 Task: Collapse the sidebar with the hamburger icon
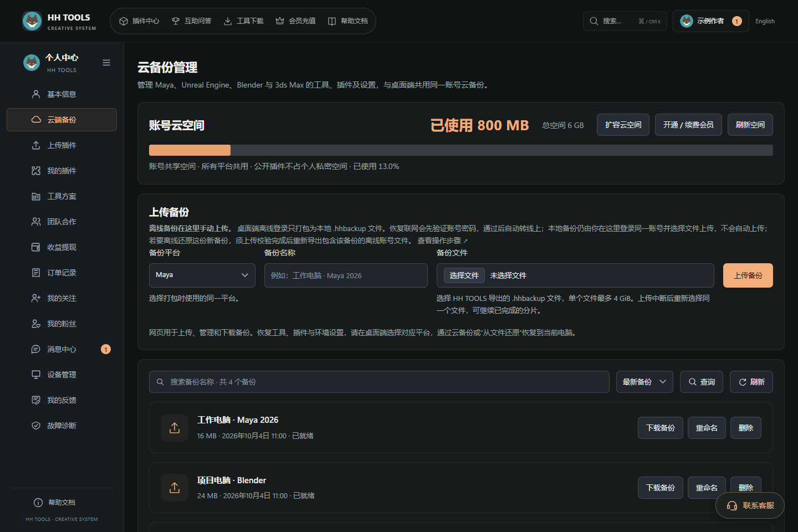pos(106,63)
